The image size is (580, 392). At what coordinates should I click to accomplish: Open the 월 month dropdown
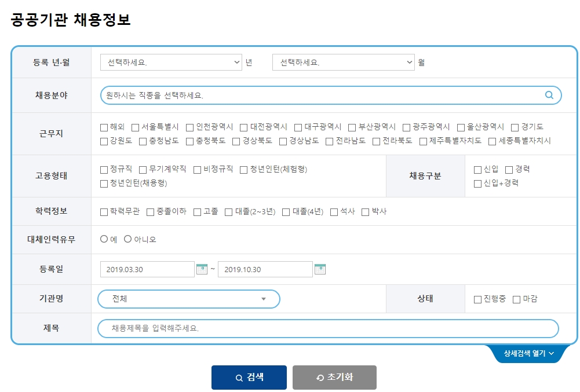[x=343, y=62]
